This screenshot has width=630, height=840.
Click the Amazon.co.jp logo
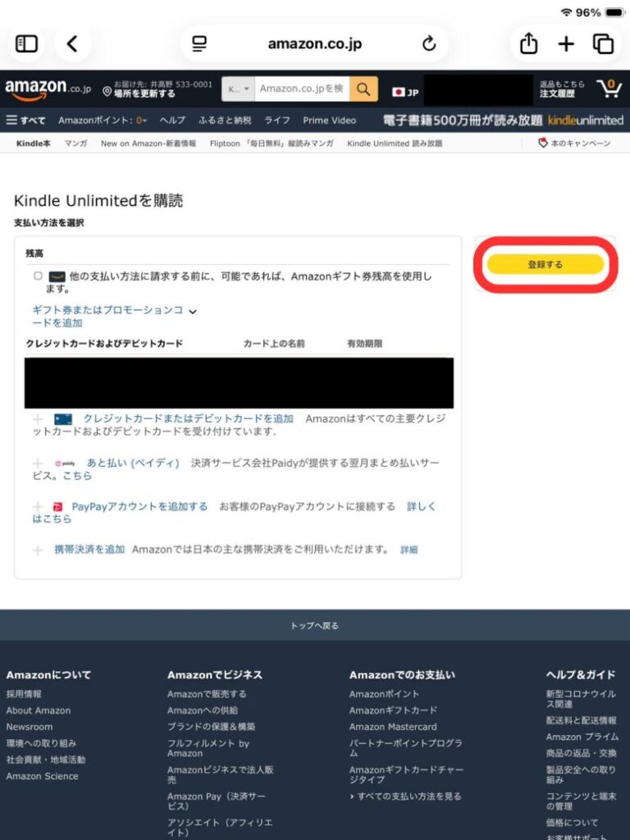(x=48, y=89)
